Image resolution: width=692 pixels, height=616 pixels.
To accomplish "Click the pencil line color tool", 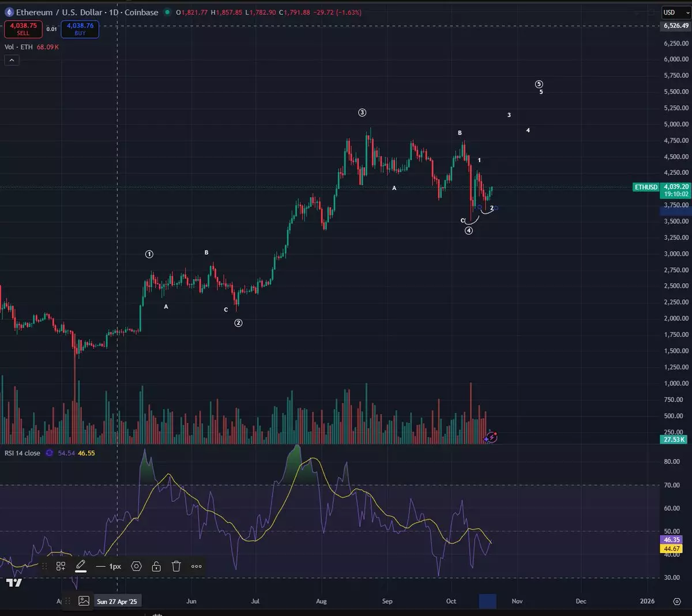I will pyautogui.click(x=81, y=566).
